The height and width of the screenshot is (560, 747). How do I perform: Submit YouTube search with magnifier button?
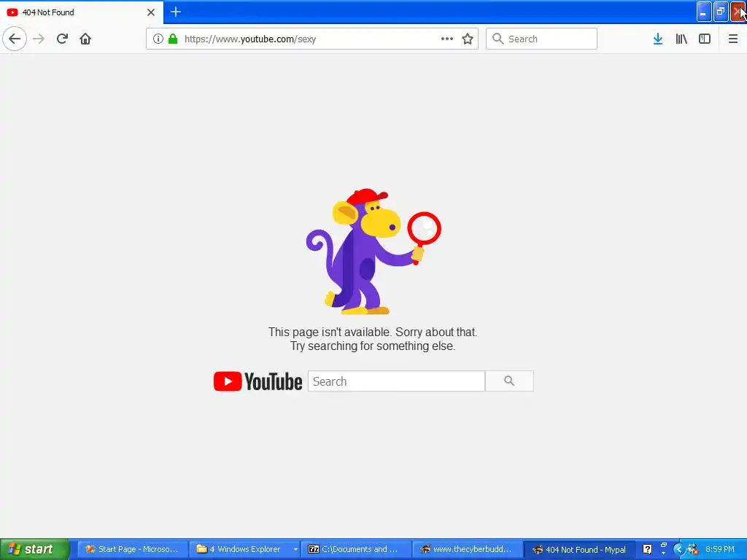pos(509,381)
